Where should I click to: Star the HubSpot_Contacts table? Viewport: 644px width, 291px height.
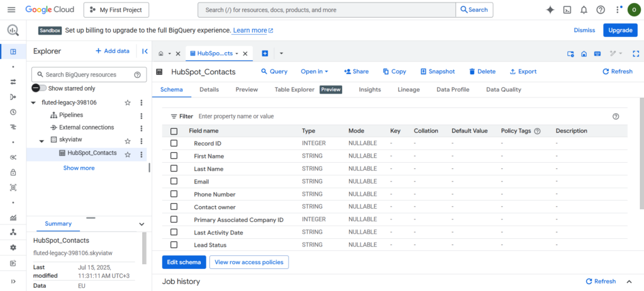128,155
